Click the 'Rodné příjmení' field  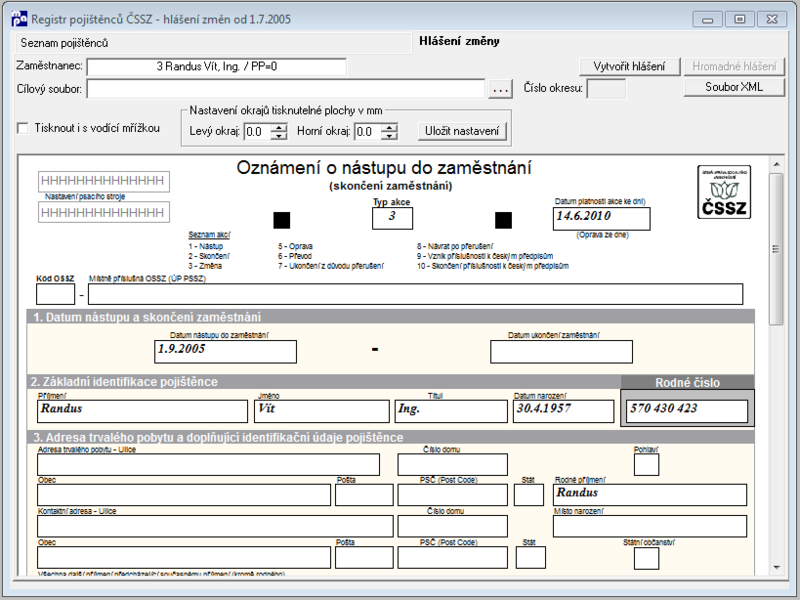(650, 495)
